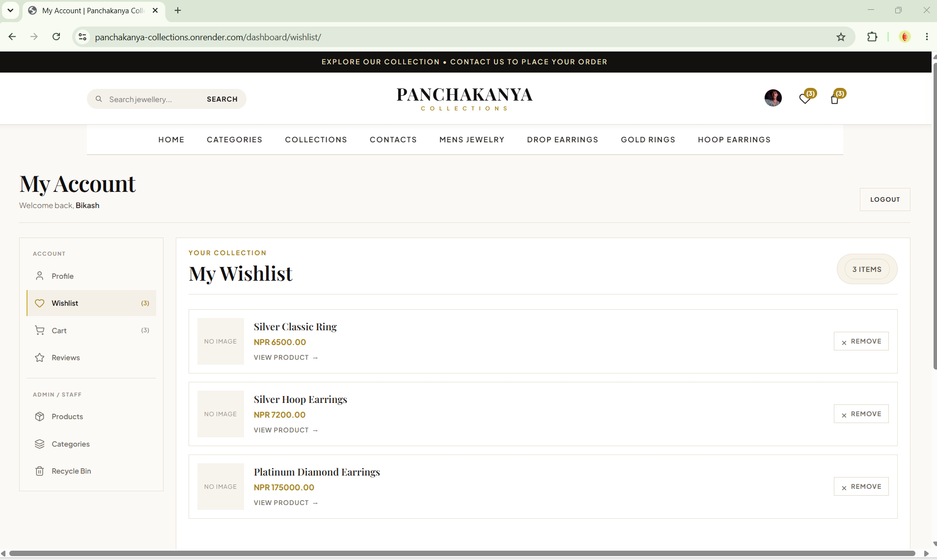This screenshot has width=937, height=560.
Task: Open the user profile avatar
Action: [773, 98]
